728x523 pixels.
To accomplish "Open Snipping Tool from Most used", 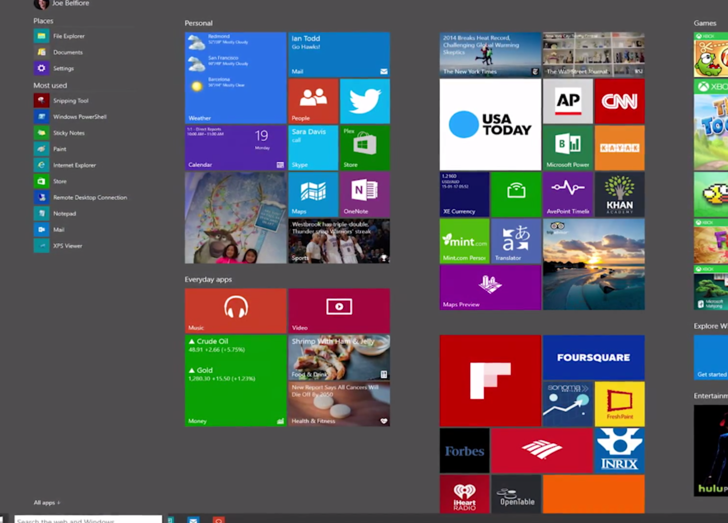I will click(x=69, y=101).
